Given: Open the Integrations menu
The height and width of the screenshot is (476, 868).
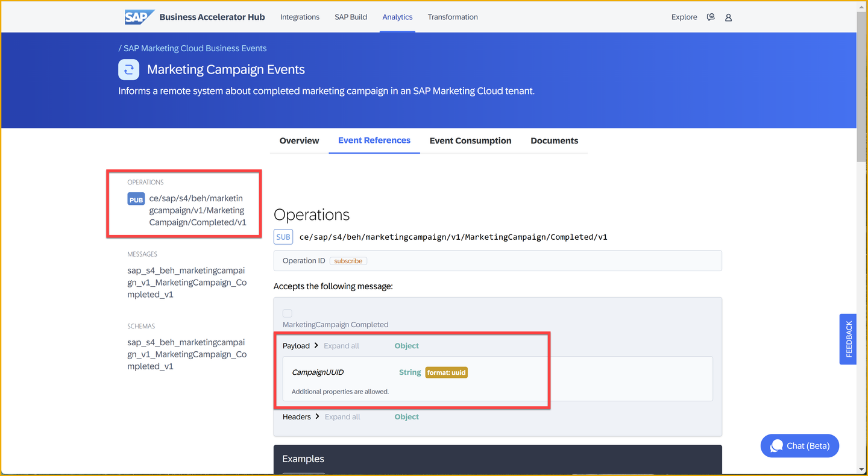Looking at the screenshot, I should click(300, 17).
